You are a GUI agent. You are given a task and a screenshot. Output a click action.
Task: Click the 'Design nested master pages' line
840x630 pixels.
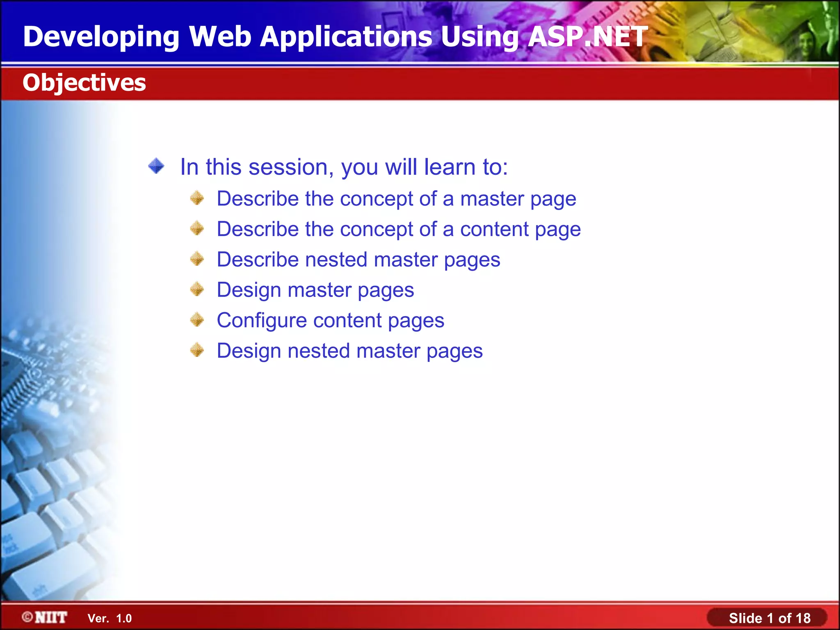349,351
